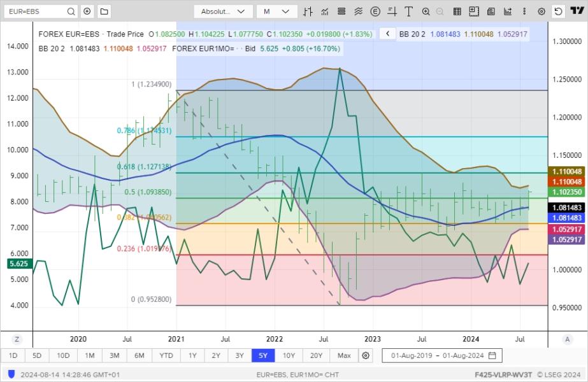Click the Max range button
Viewport: 588px width, 382px height.
tap(344, 355)
